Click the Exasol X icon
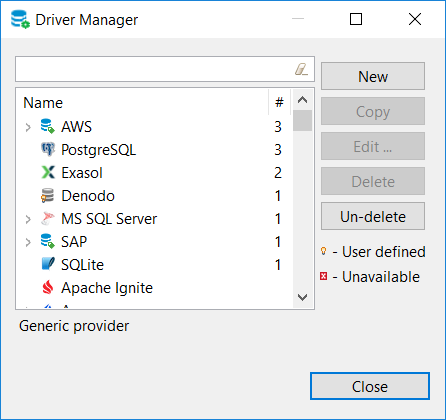This screenshot has height=420, width=446. point(48,172)
